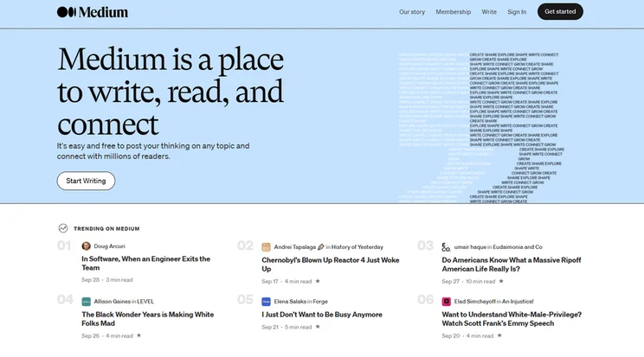Click the Medium logo in header

pos(93,12)
